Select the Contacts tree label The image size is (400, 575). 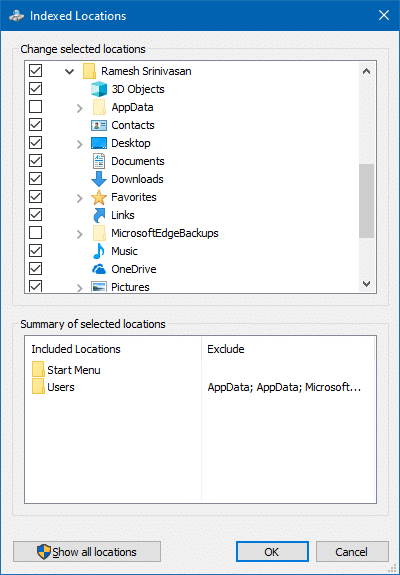[133, 125]
